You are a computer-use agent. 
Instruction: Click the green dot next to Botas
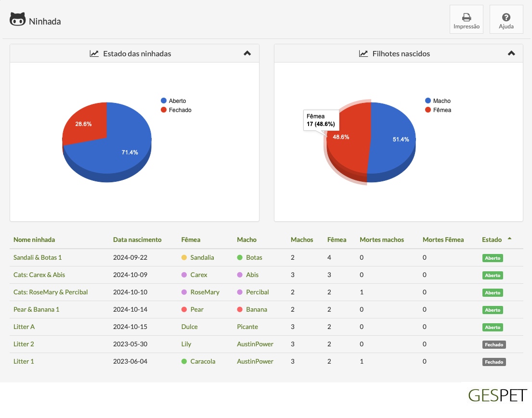[240, 258]
